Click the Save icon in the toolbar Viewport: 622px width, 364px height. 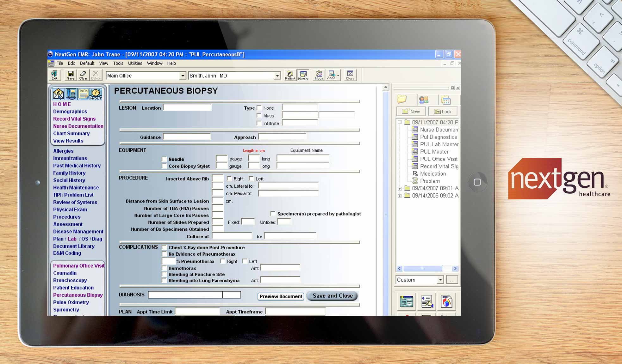70,75
